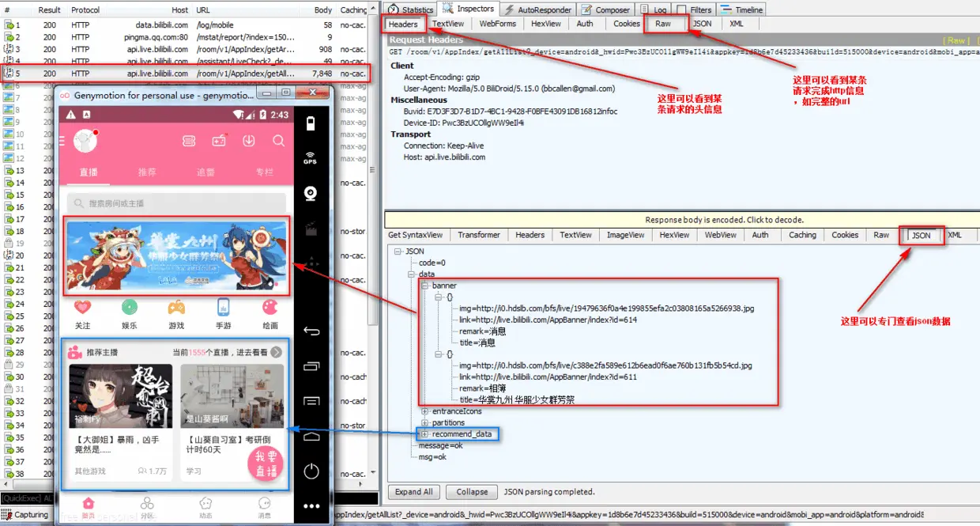
Task: Tap the search magnifier in the pink header
Action: [278, 141]
